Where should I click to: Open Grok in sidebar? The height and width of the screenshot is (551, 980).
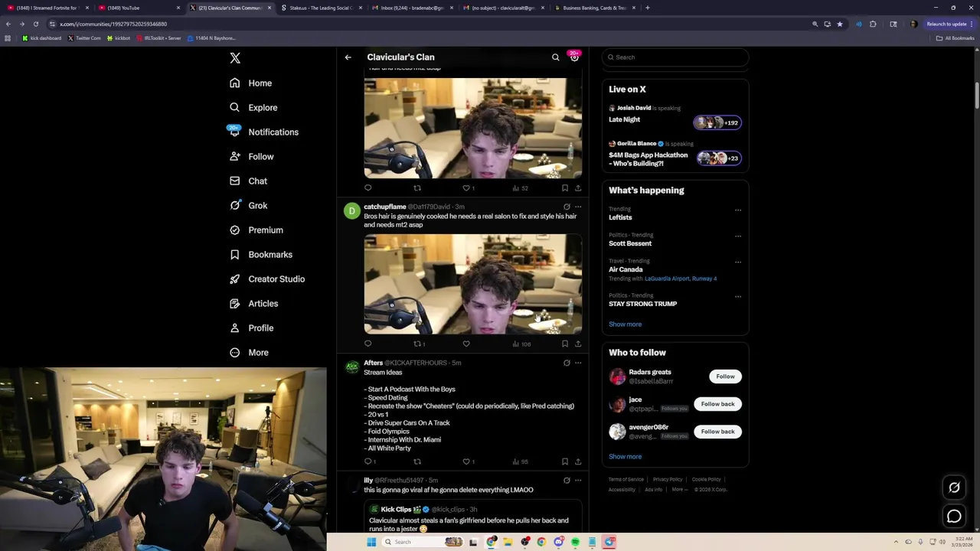pos(248,205)
